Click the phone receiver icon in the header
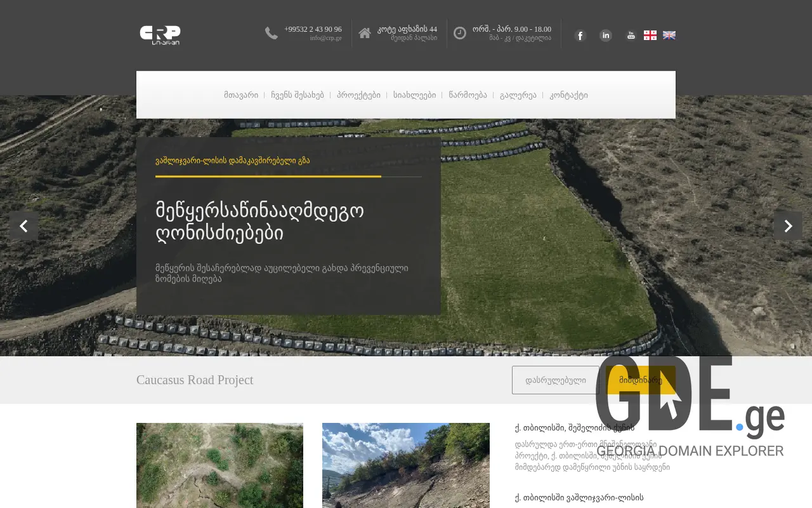Image resolution: width=812 pixels, height=508 pixels. pyautogui.click(x=272, y=33)
